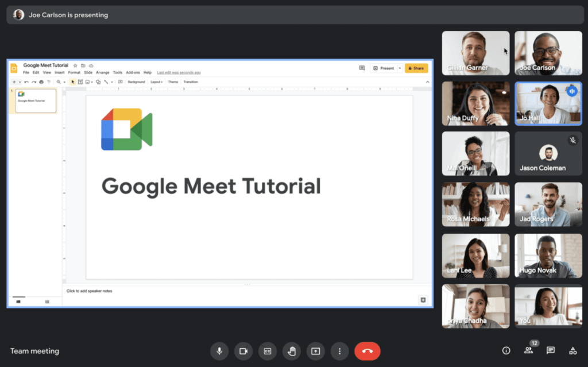This screenshot has width=588, height=367.
Task: View meeting details via the info icon
Action: (x=505, y=350)
